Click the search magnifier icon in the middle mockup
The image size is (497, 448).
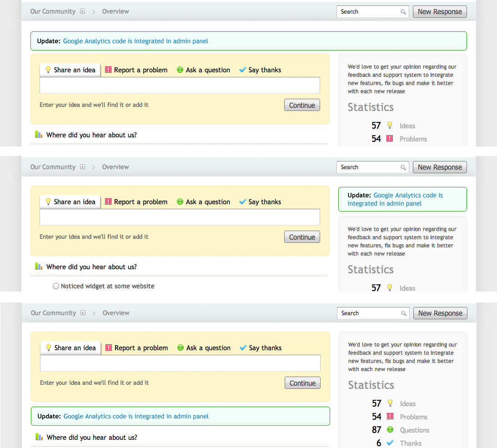click(x=403, y=167)
